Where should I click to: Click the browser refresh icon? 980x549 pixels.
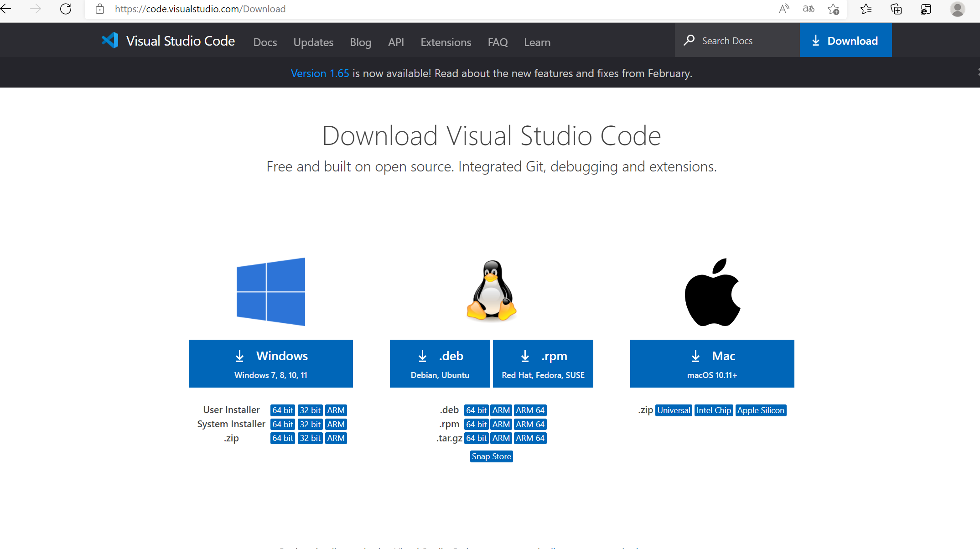(66, 9)
